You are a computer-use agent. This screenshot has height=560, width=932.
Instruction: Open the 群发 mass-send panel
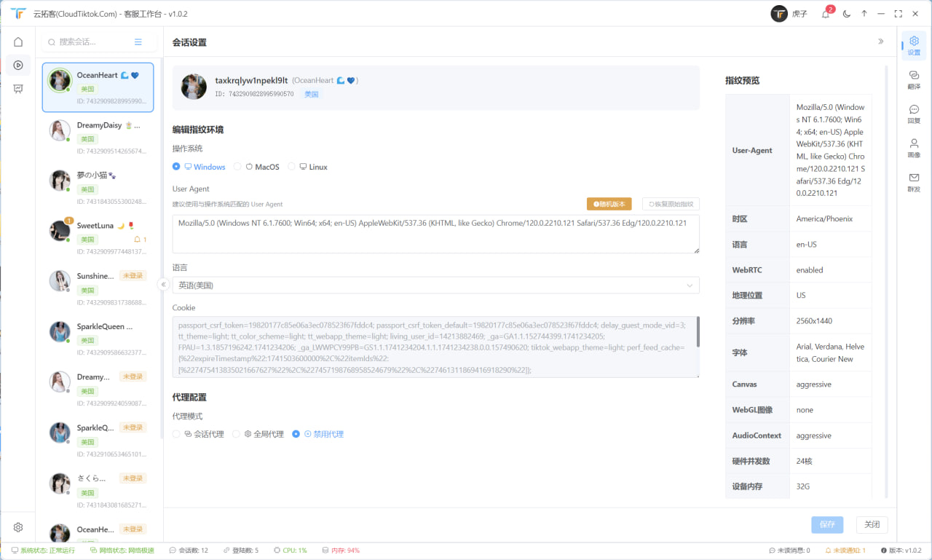[x=914, y=182]
